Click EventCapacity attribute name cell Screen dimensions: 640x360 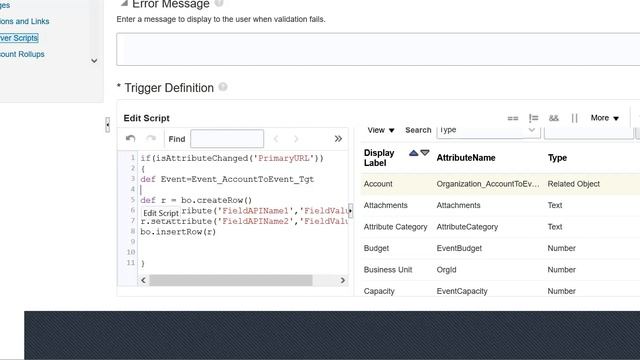click(x=462, y=291)
